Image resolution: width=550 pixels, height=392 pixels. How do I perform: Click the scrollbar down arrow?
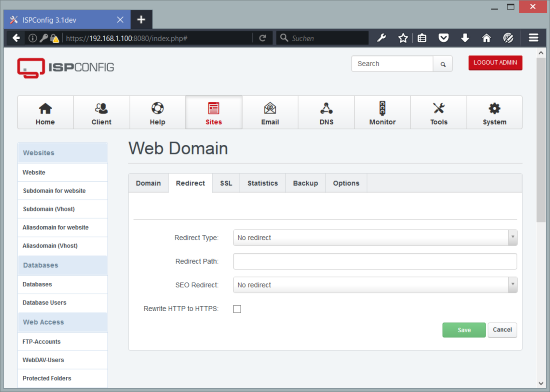tap(541, 383)
